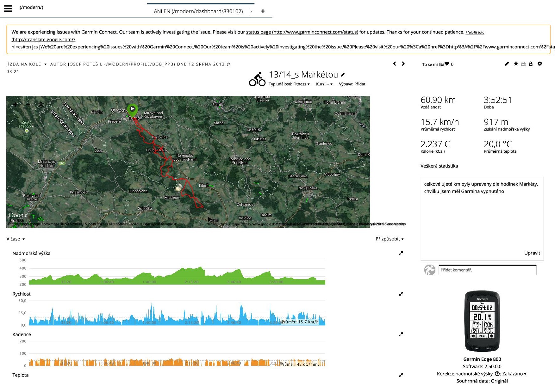Add a new dashboard tab with plus
555x392 pixels.
[263, 11]
